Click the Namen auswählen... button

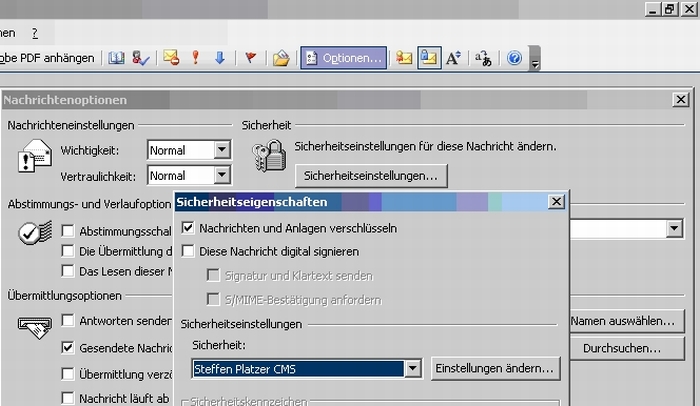point(621,322)
